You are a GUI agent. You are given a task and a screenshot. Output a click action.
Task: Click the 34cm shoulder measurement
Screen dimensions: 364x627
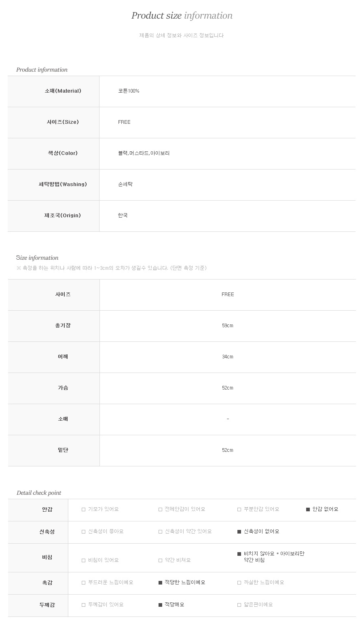click(x=227, y=357)
